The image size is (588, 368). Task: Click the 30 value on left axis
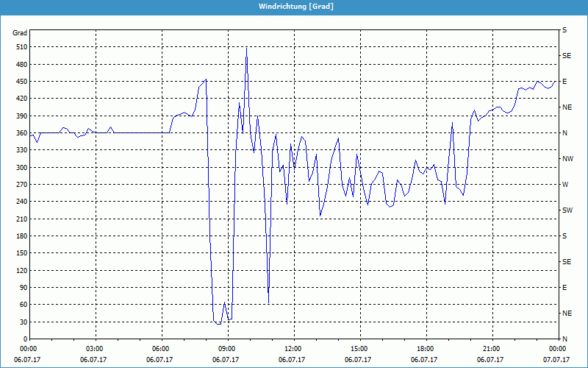pos(21,322)
